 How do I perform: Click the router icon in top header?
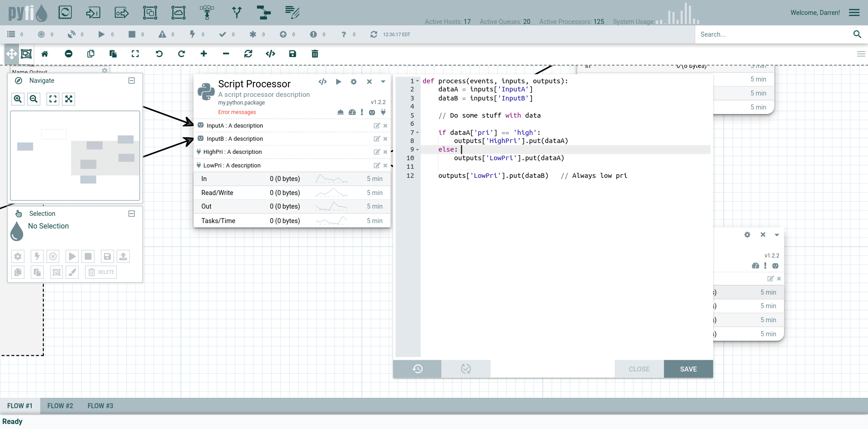point(207,12)
